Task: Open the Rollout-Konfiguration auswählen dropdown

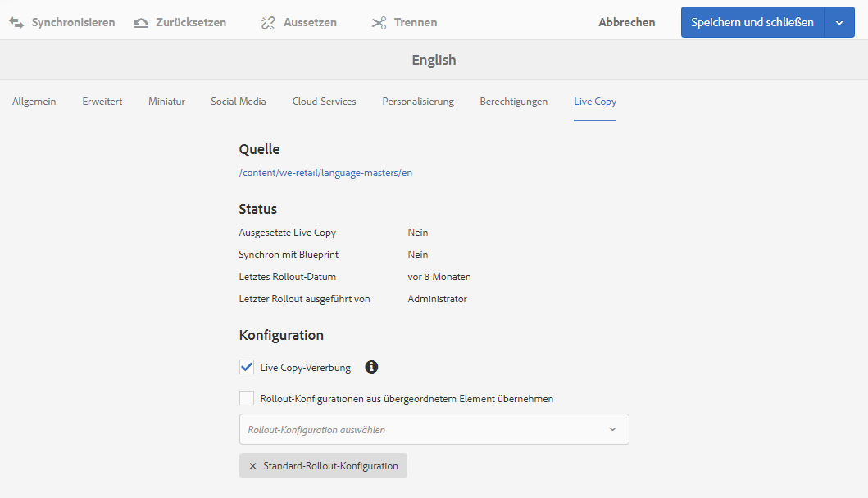Action: click(x=434, y=429)
